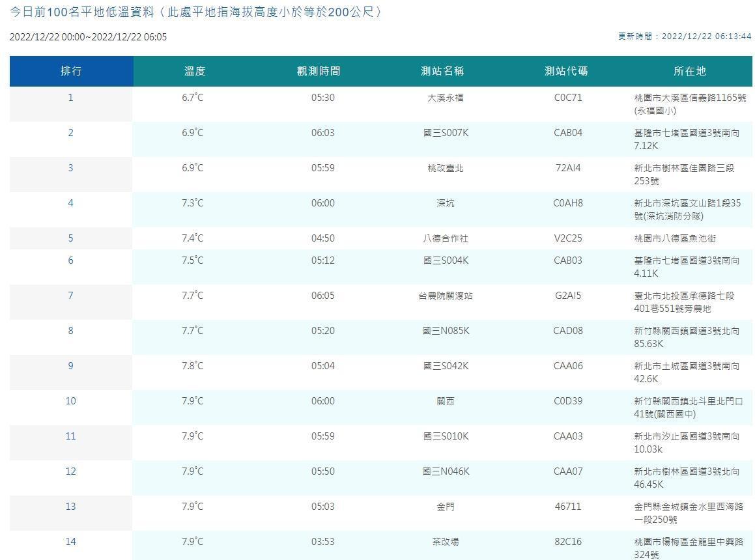Click observation time 05:03
Viewport: 755px width, 560px height.
pos(322,507)
